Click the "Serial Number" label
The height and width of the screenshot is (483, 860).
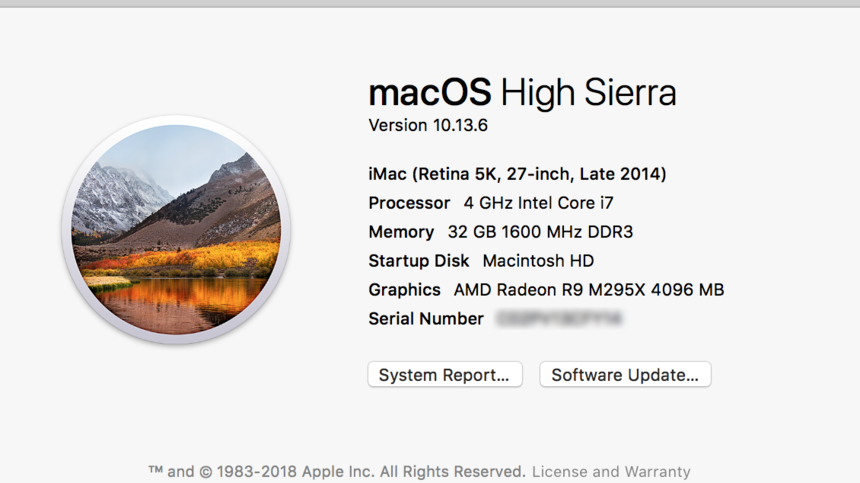pos(426,319)
